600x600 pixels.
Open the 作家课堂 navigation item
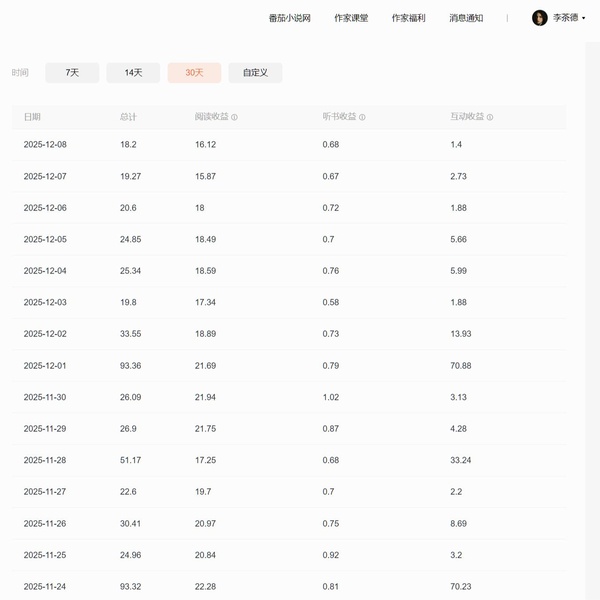point(351,18)
